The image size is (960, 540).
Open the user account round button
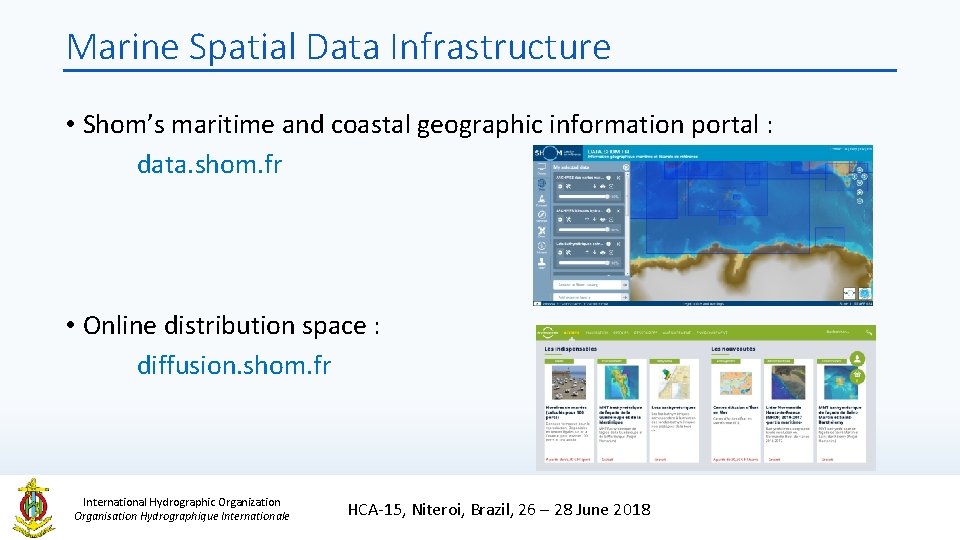tap(857, 358)
